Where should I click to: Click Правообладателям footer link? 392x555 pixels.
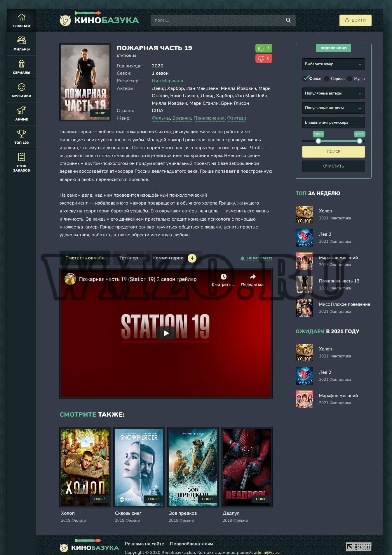pos(191,544)
